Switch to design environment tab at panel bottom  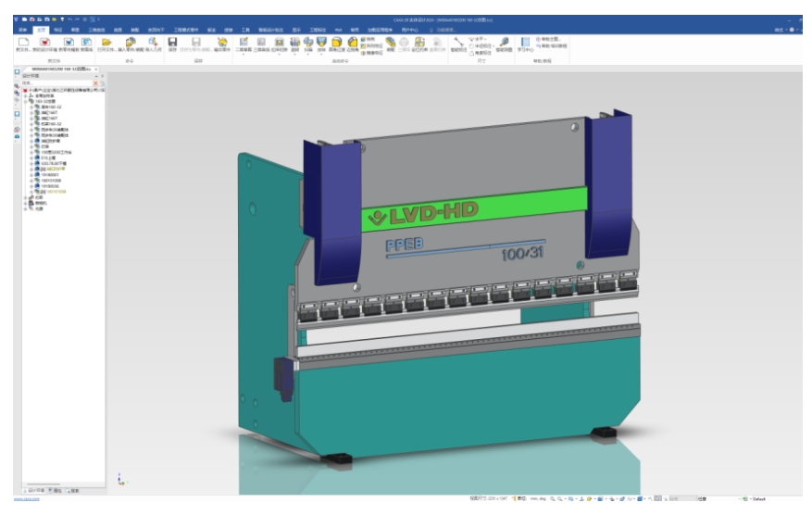(x=34, y=490)
